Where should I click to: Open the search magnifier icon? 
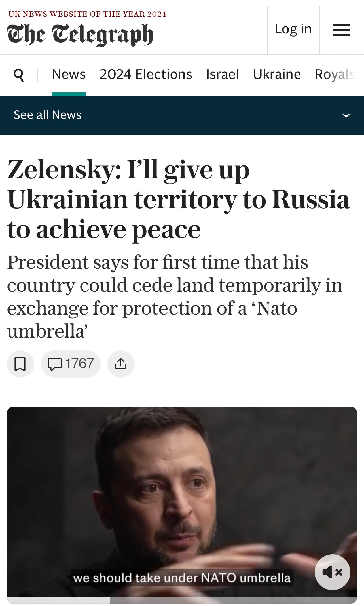coord(19,75)
